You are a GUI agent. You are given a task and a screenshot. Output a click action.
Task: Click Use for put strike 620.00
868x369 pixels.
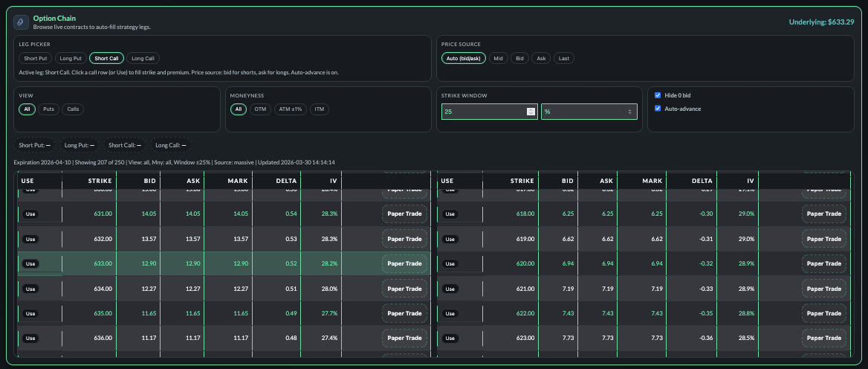[x=450, y=263]
